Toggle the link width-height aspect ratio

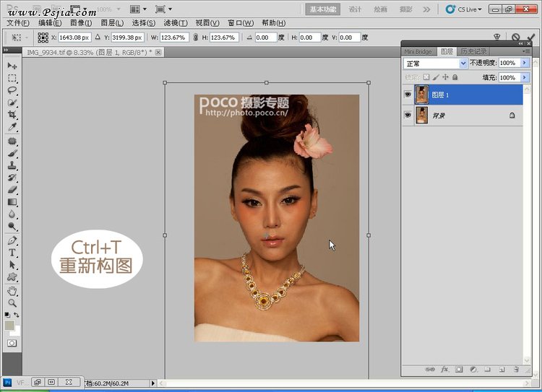click(195, 37)
